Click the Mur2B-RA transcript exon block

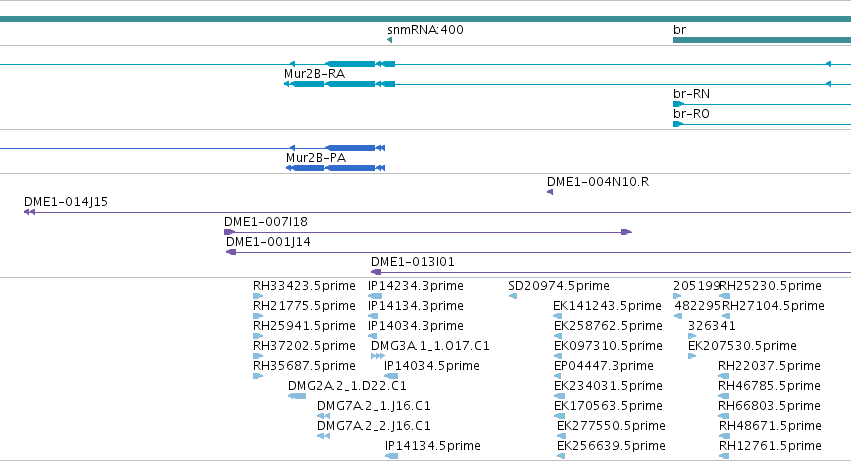(350, 84)
